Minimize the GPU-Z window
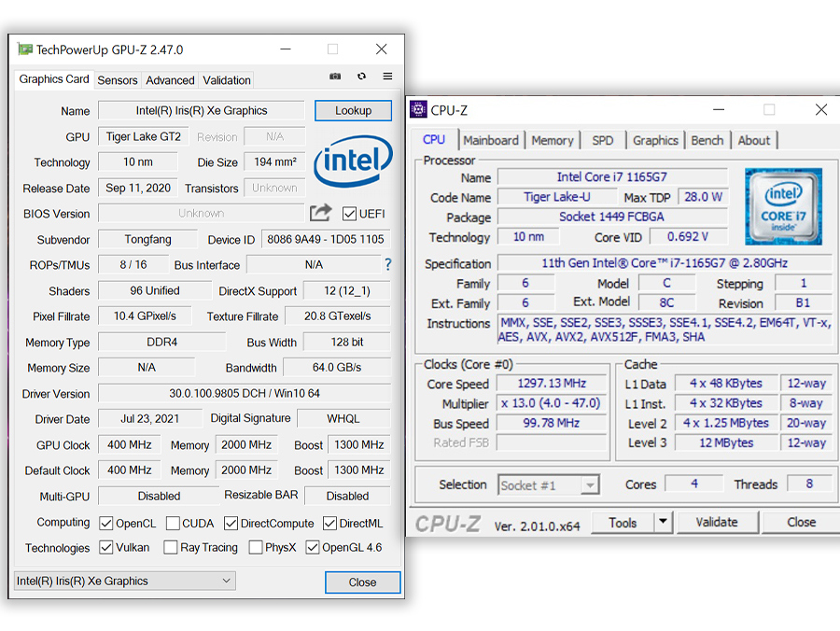Image resolution: width=840 pixels, height=631 pixels. click(x=286, y=49)
